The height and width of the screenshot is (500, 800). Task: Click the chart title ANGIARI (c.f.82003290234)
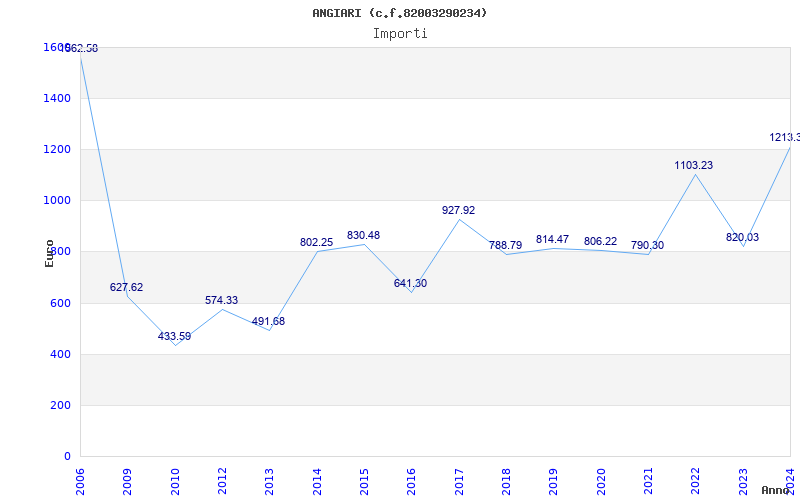399,13
